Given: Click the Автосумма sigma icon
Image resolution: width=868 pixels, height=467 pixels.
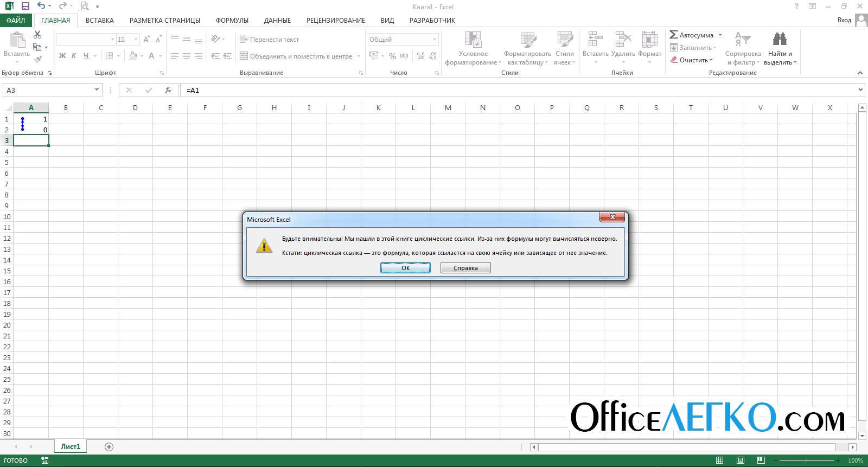Looking at the screenshot, I should [x=673, y=35].
